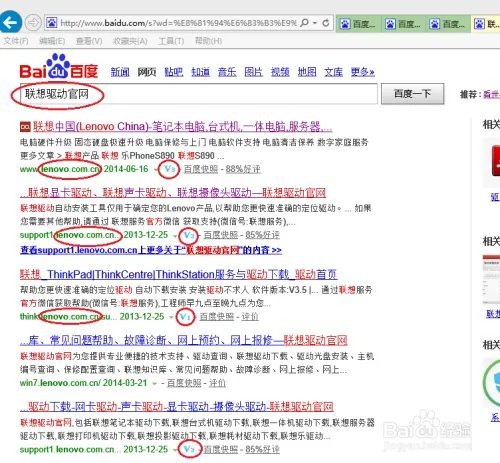Click the 百度一下 search button

413,94
